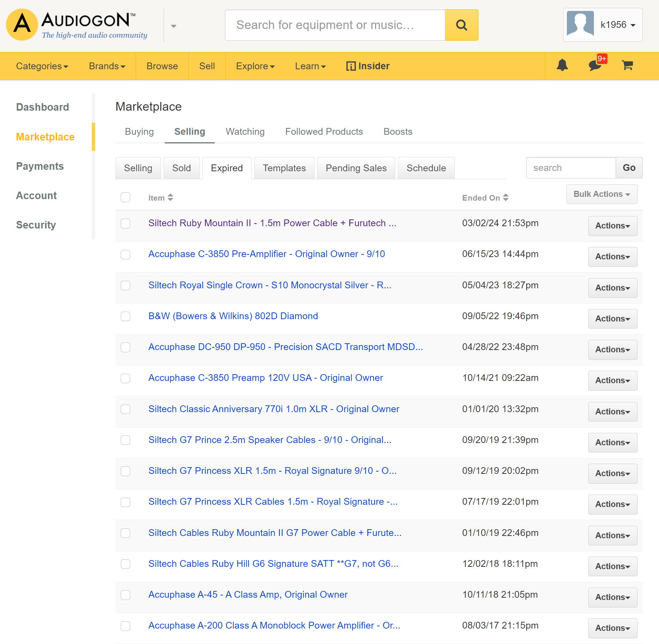Go to Dashboard in sidebar

43,107
